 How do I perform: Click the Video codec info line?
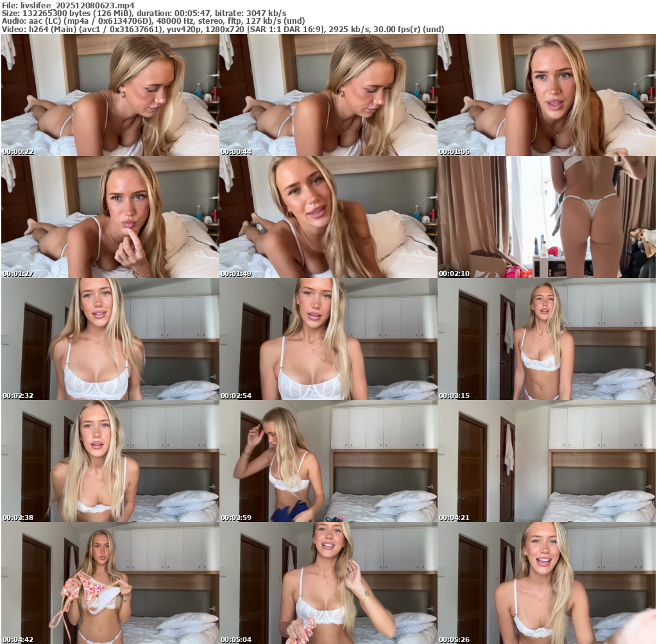(x=223, y=29)
